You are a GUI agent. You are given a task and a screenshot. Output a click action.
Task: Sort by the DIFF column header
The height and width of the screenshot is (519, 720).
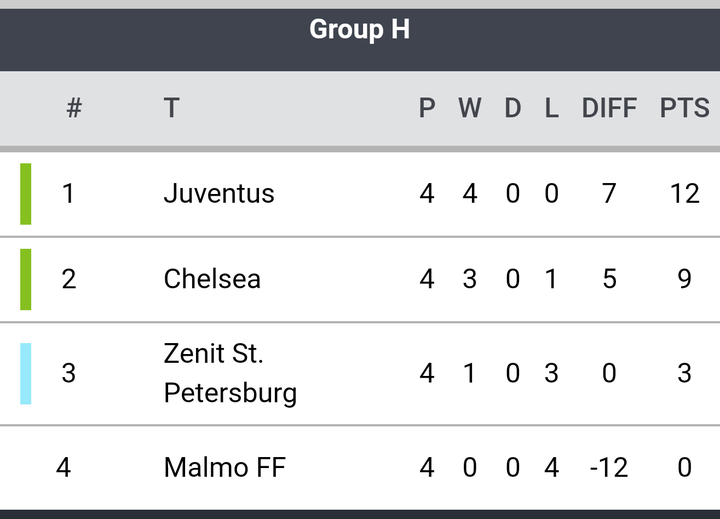point(609,108)
